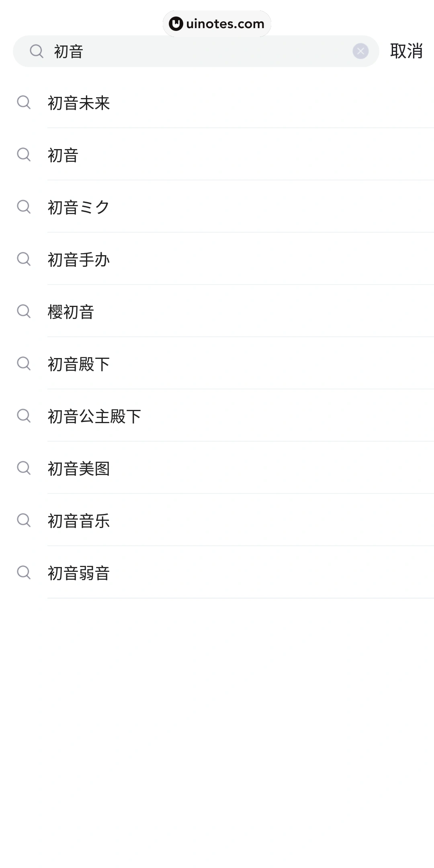Select the 初音殿下 suggestion
This screenshot has width=434, height=868.
pos(79,364)
